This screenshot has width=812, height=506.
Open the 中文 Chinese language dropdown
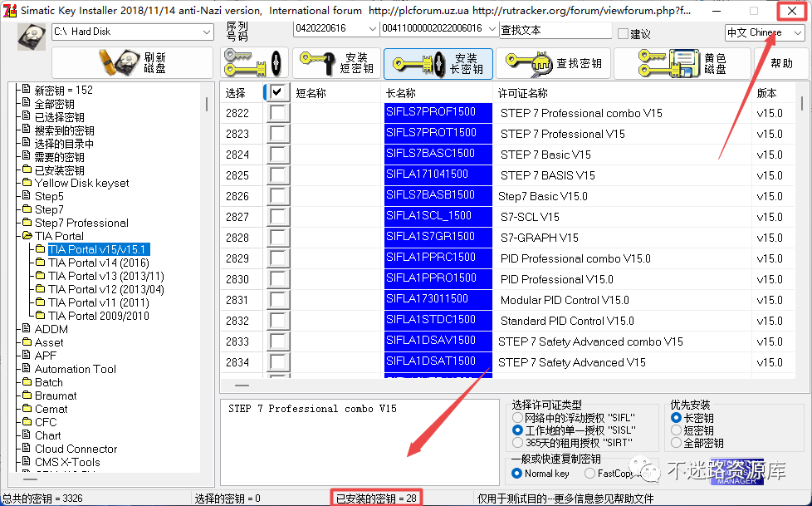coord(765,32)
